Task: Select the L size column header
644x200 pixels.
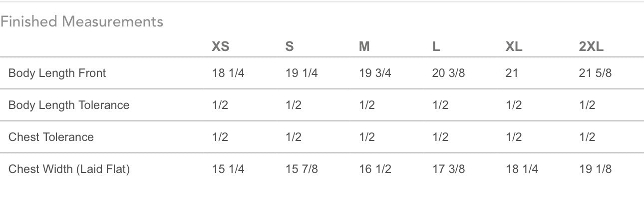Action: (436, 46)
